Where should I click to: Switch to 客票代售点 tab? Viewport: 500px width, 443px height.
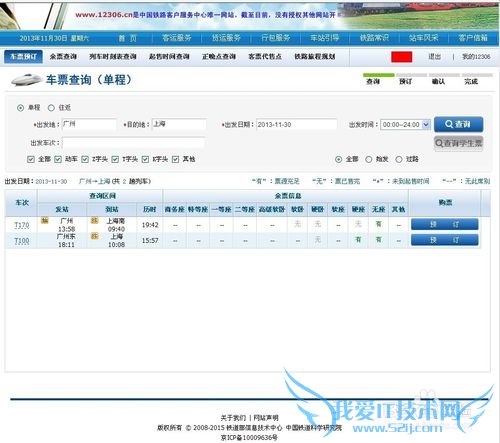click(x=265, y=57)
